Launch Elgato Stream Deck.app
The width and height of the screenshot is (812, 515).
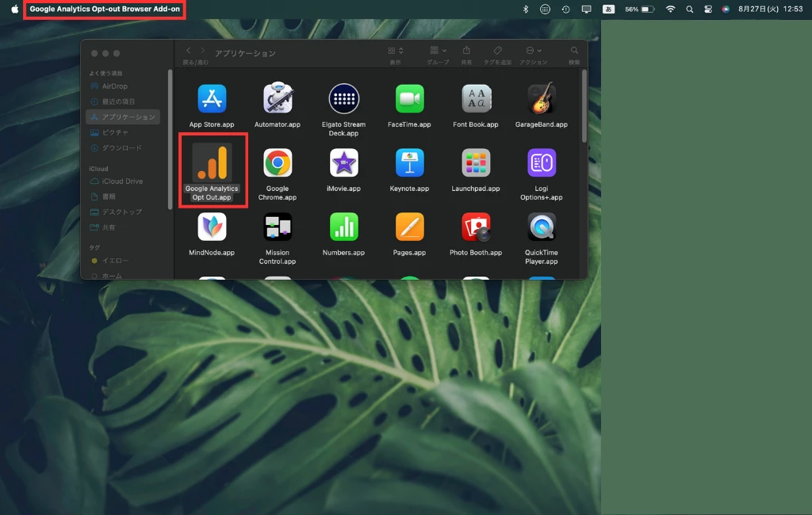[x=344, y=99]
